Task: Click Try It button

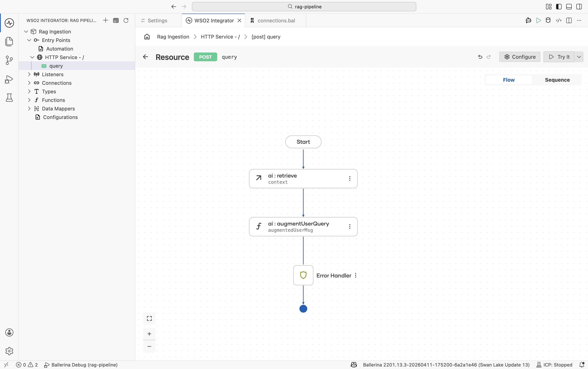Action: [x=559, y=57]
